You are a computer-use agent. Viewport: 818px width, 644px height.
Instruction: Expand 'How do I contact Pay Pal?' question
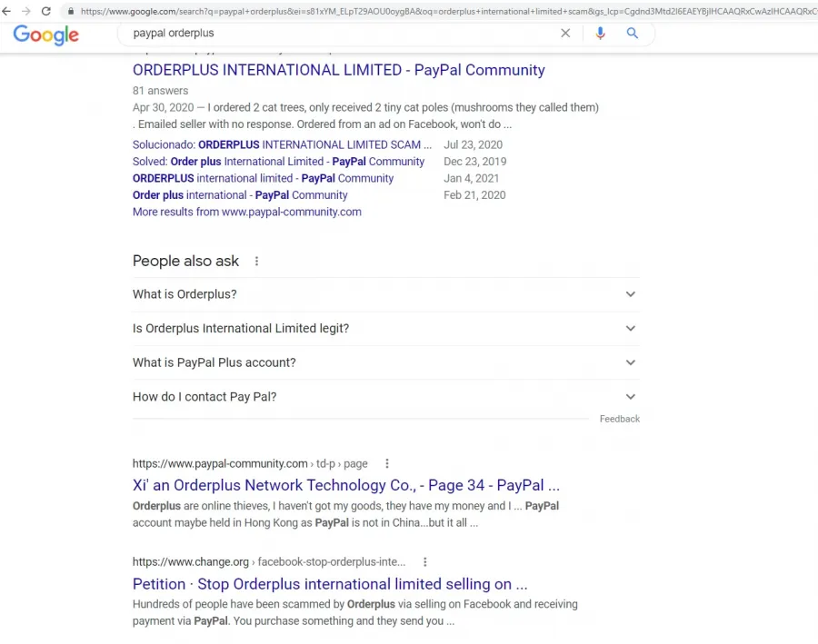pyautogui.click(x=386, y=397)
